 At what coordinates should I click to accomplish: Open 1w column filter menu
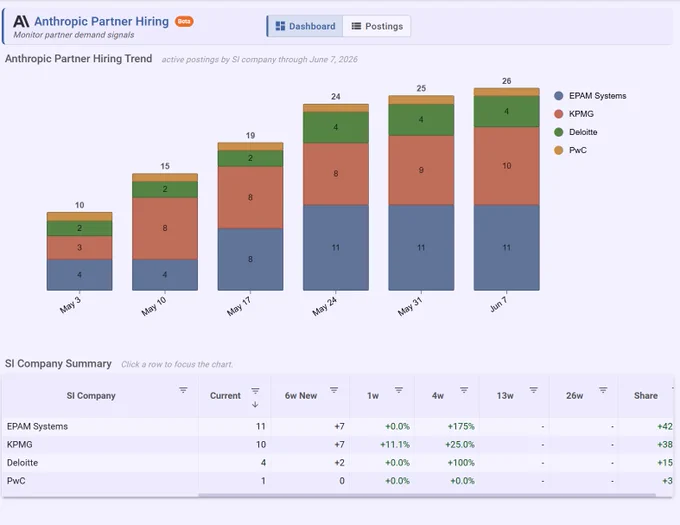[399, 390]
